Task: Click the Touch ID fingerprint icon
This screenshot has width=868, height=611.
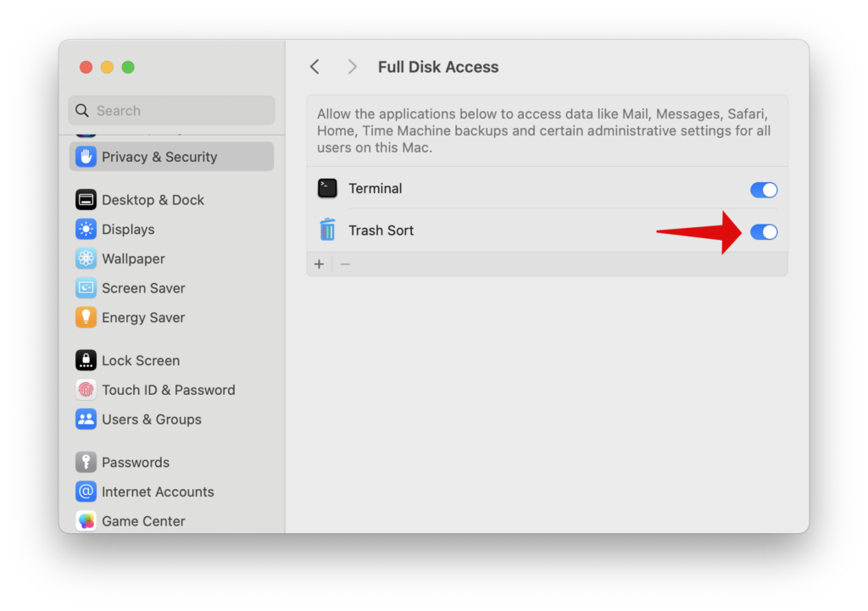Action: pos(86,390)
